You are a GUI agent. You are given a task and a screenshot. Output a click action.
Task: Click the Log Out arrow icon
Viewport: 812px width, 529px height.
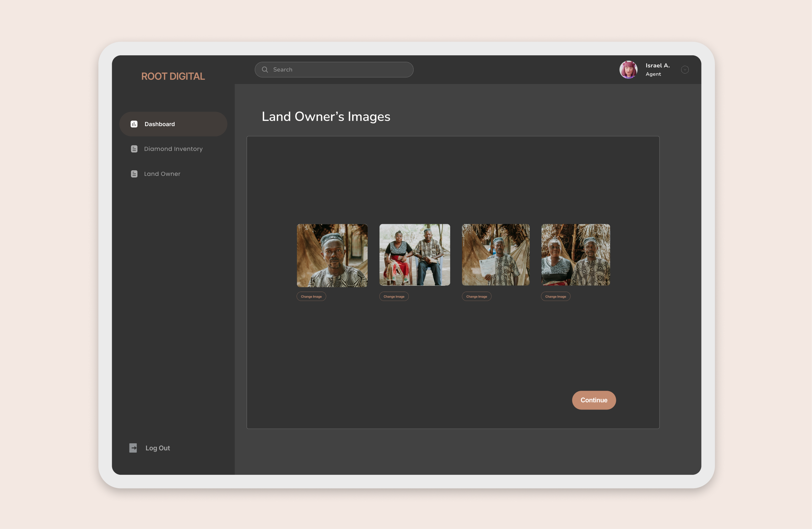pos(133,448)
